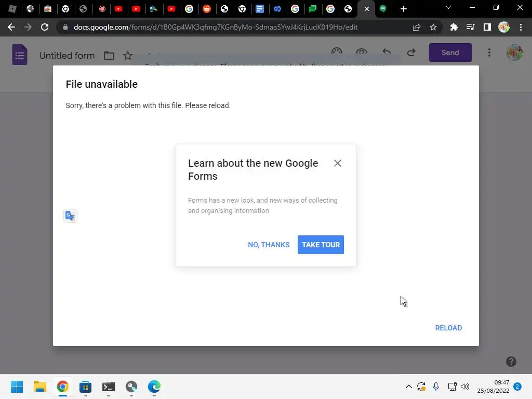Open Microsoft Edge from the taskbar
The height and width of the screenshot is (399, 532).
tap(154, 387)
